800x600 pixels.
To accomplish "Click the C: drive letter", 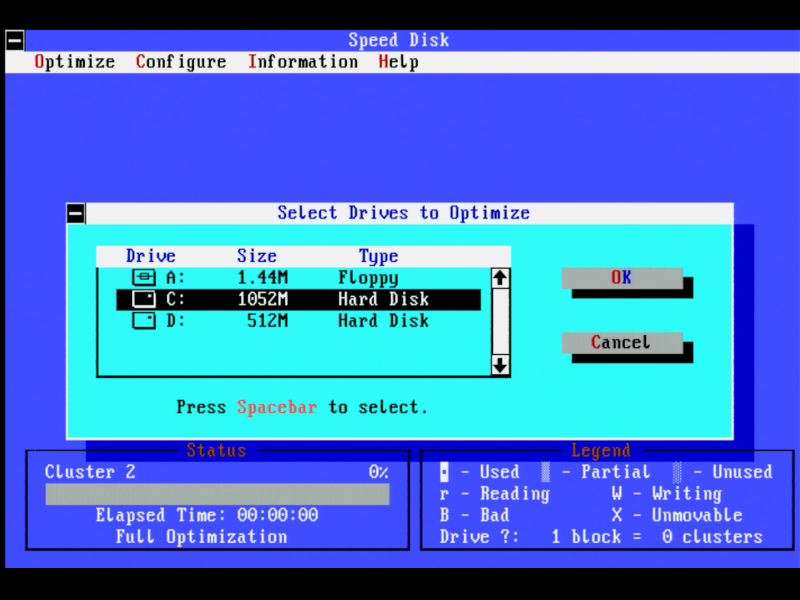I will [x=176, y=299].
